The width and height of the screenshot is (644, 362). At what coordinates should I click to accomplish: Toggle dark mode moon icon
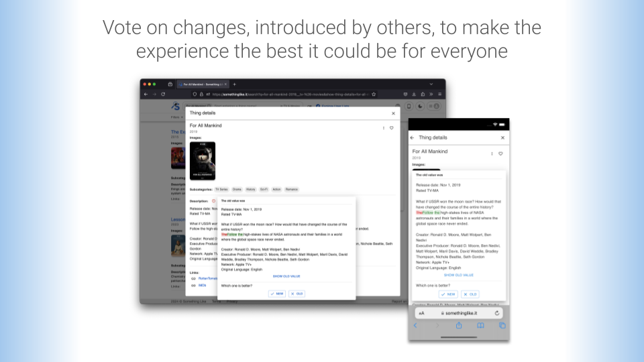[420, 107]
